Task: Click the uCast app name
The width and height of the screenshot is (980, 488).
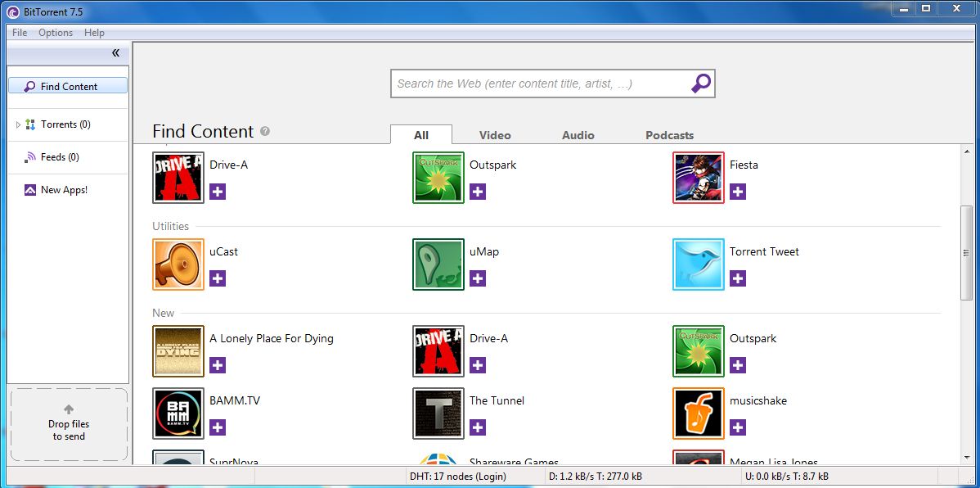Action: [x=224, y=251]
